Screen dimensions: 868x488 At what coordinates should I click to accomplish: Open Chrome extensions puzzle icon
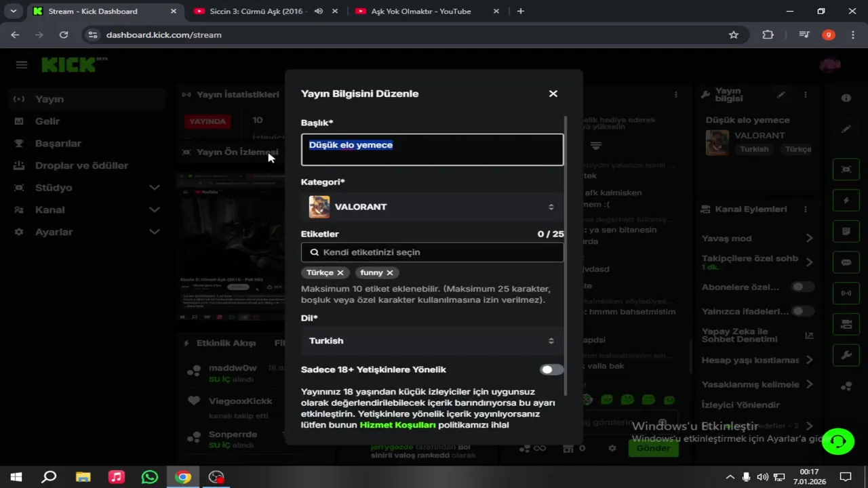[768, 35]
